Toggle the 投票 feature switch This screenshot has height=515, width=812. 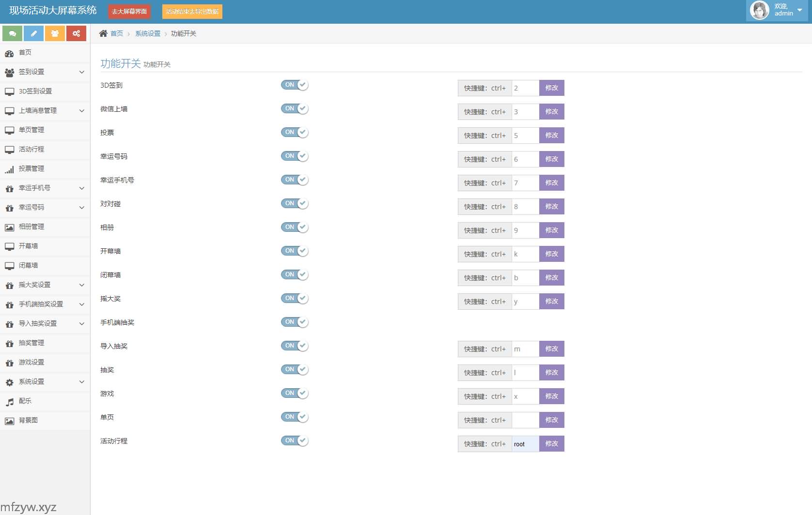click(x=295, y=133)
